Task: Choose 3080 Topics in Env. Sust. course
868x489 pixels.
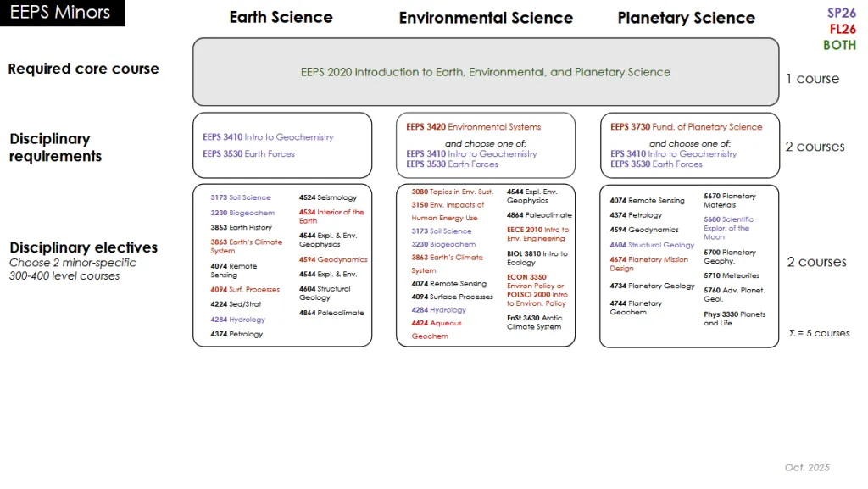Action: point(452,192)
